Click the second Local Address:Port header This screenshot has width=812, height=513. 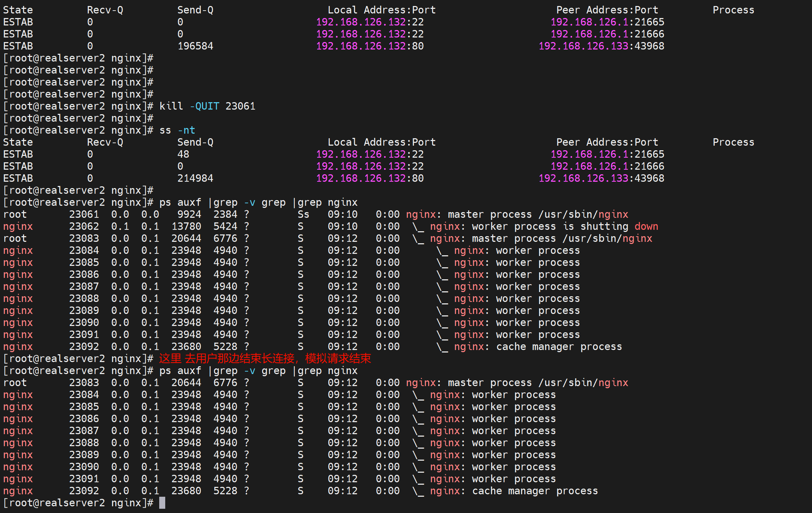381,142
